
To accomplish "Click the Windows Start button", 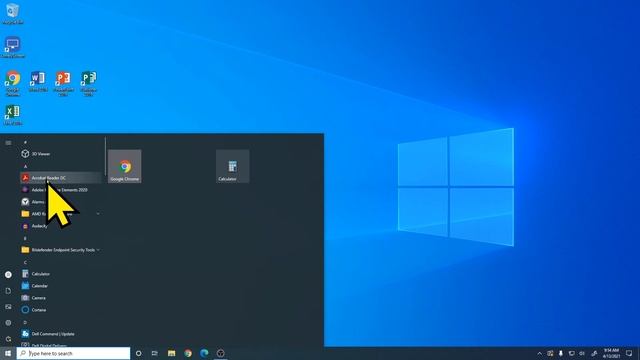I will 8,353.
